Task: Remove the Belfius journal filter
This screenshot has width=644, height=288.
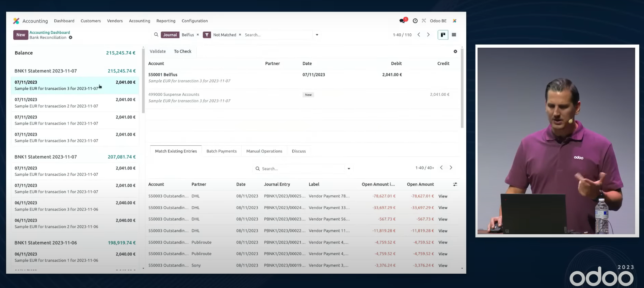Action: click(x=198, y=35)
